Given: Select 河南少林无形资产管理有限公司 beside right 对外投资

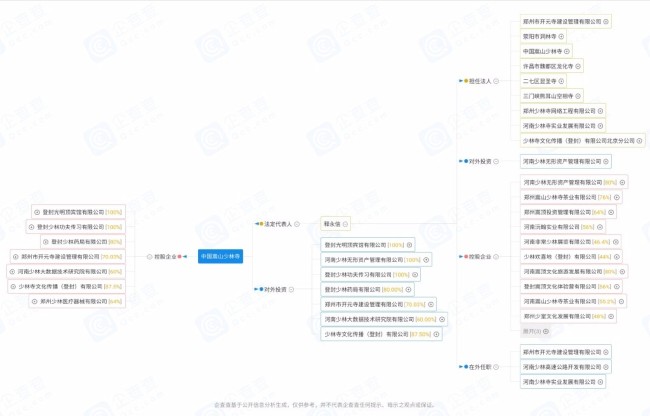Looking at the screenshot, I should [566, 161].
